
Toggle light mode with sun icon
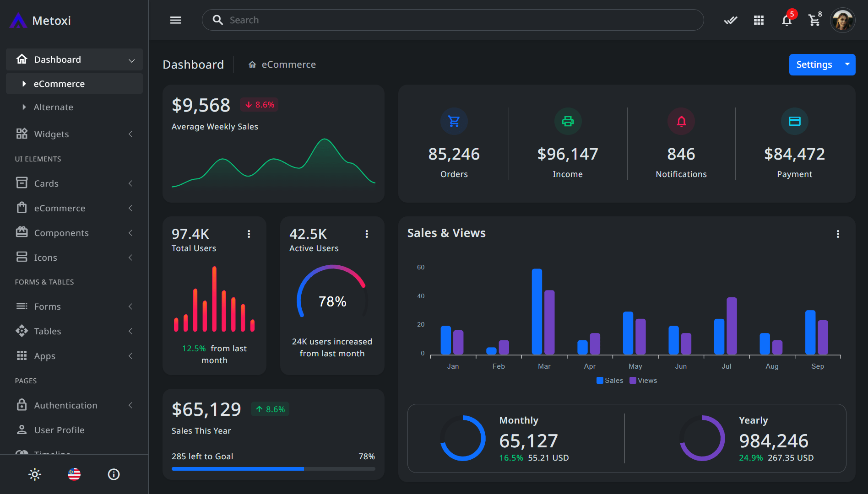click(35, 474)
